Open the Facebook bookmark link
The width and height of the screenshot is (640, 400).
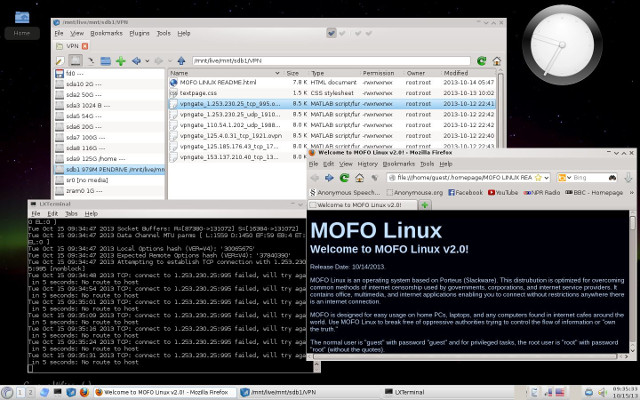click(x=465, y=193)
